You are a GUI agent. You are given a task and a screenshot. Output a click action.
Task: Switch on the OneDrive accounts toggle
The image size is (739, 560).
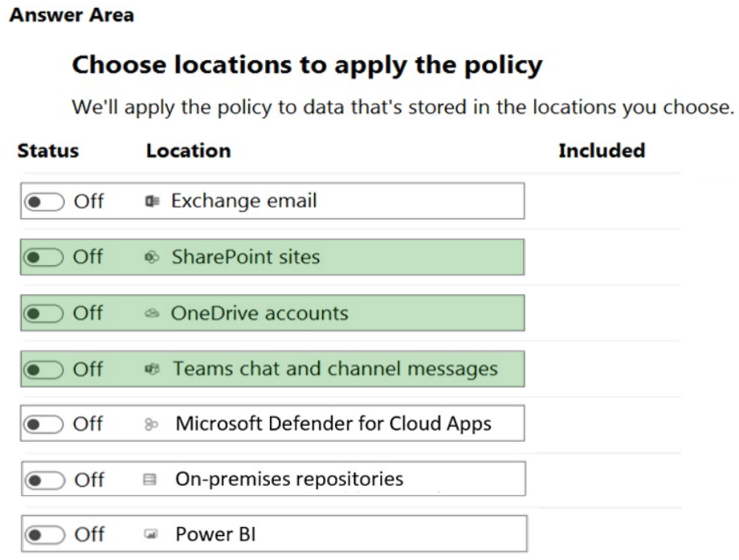coord(44,313)
